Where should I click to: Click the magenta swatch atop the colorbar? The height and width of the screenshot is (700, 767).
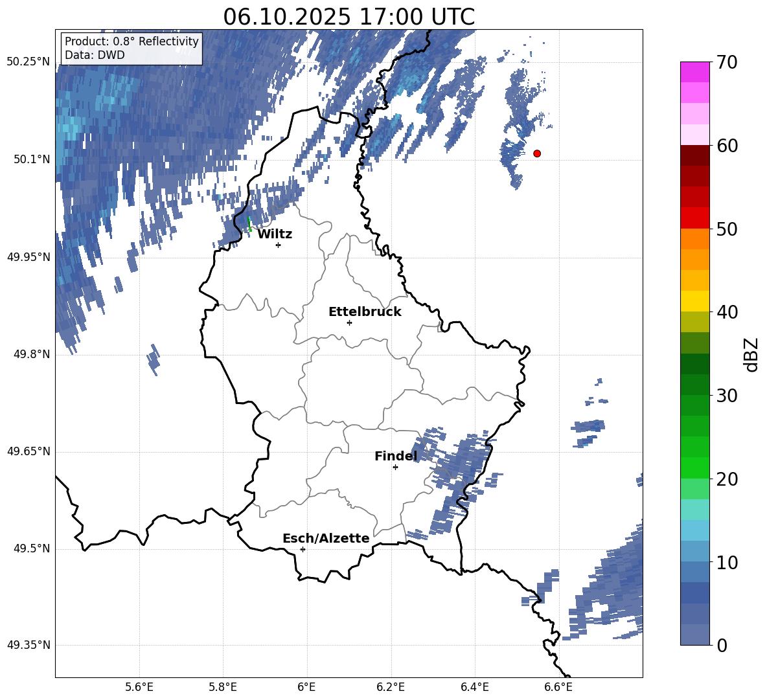tap(694, 72)
